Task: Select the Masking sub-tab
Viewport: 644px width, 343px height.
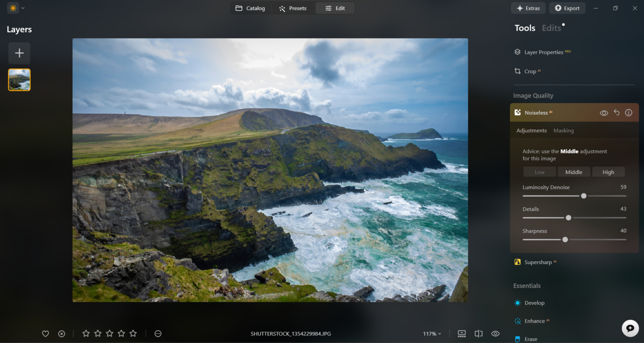Action: [x=563, y=130]
